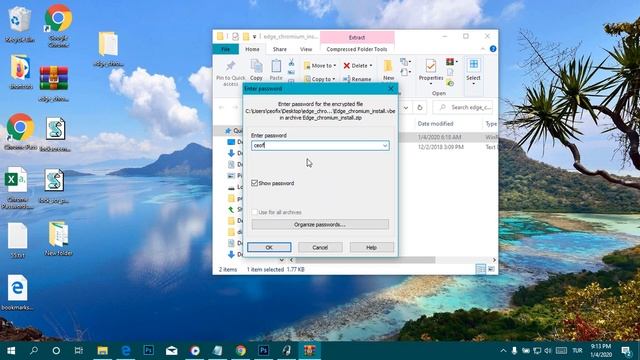Open the pink Extract contextual tab

pos(357,38)
